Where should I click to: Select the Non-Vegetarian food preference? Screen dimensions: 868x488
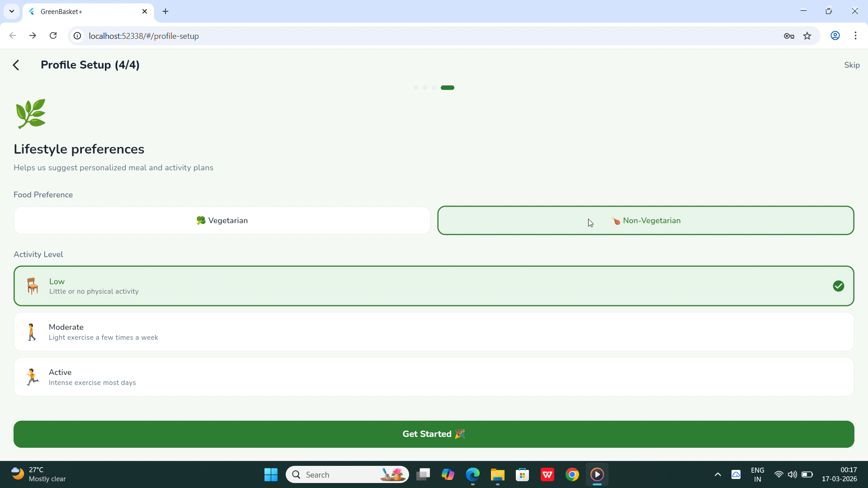click(x=646, y=221)
